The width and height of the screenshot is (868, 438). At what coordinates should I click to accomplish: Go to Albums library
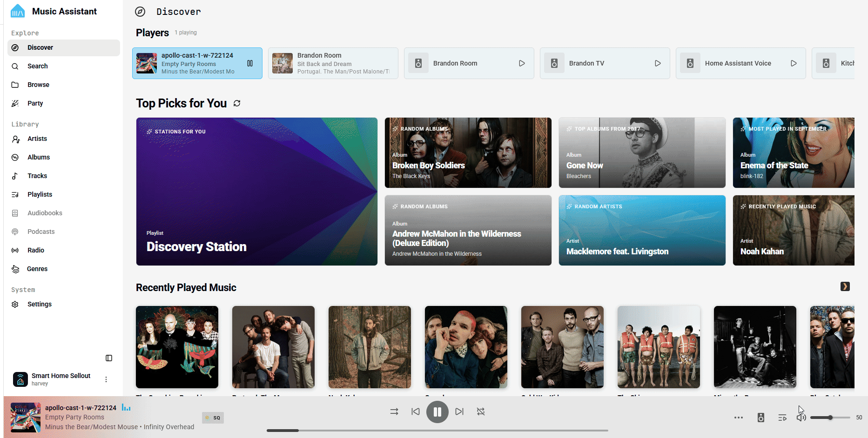pyautogui.click(x=64, y=157)
